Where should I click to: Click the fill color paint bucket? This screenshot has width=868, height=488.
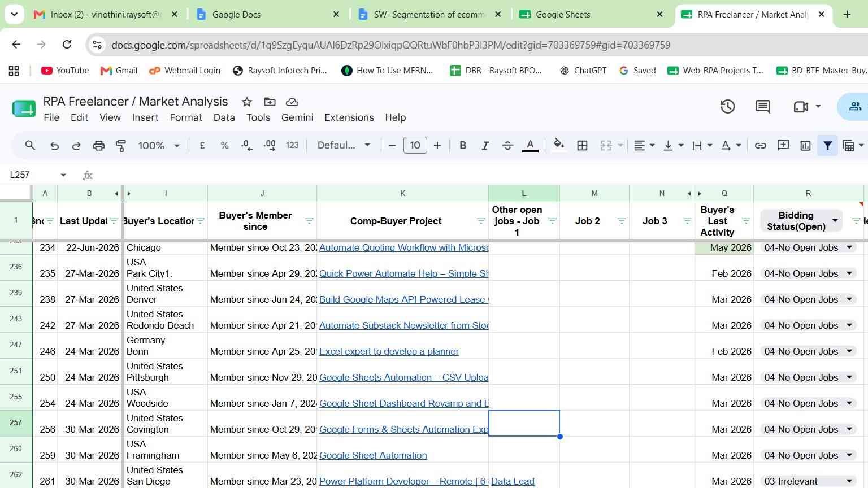(x=558, y=145)
